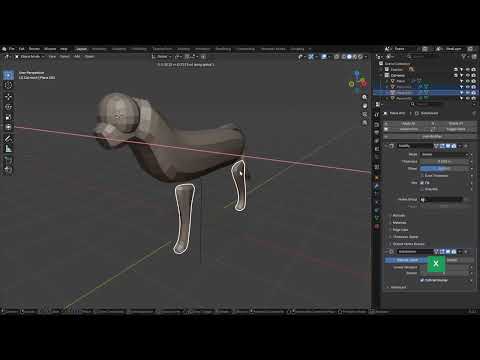The width and height of the screenshot is (480, 360).
Task: Open the Window menu
Action: pyautogui.click(x=50, y=49)
